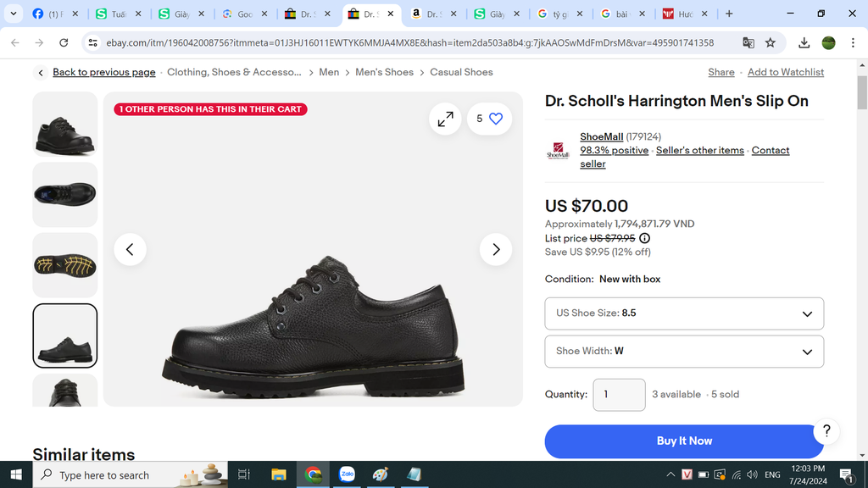This screenshot has width=868, height=488.
Task: Show hidden system tray icons
Action: pos(670,474)
